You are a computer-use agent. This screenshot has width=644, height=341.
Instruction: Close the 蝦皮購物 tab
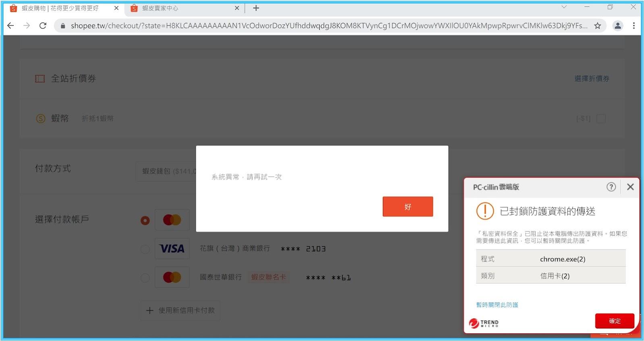(116, 8)
